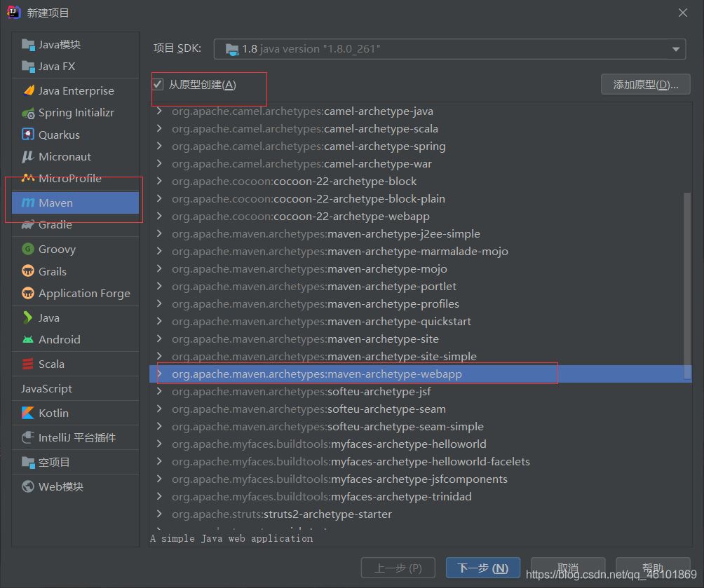Viewport: 704px width, 588px height.
Task: Click the SDK folder icon in dropdown
Action: pyautogui.click(x=231, y=49)
